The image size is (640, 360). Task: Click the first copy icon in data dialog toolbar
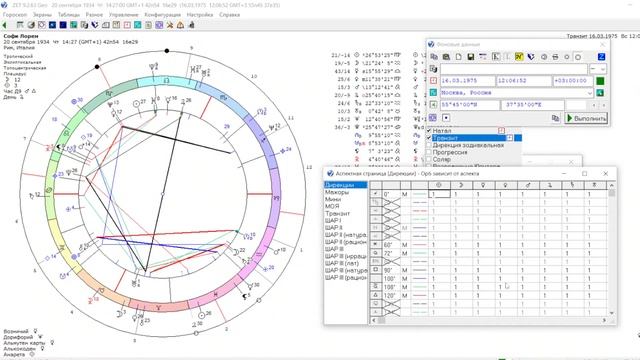tap(434, 57)
